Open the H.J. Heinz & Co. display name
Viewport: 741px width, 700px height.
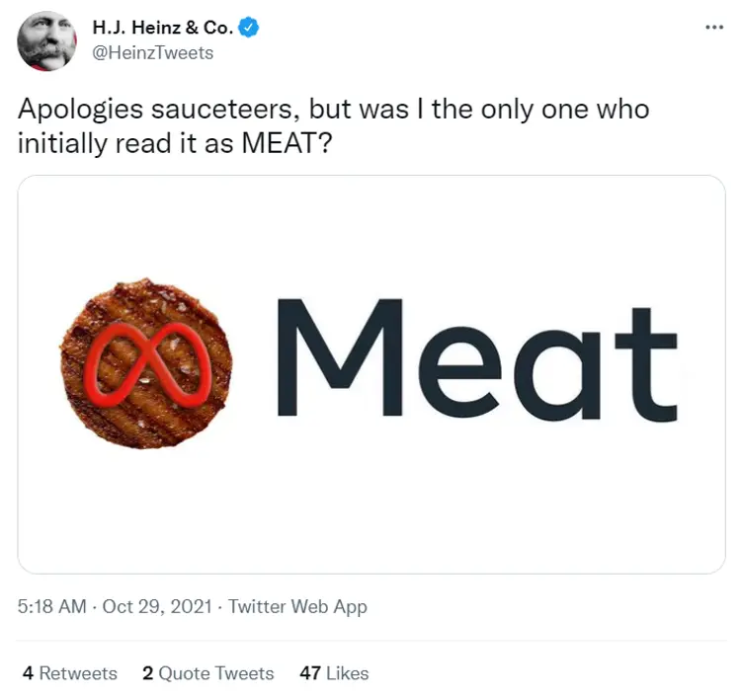point(162,28)
